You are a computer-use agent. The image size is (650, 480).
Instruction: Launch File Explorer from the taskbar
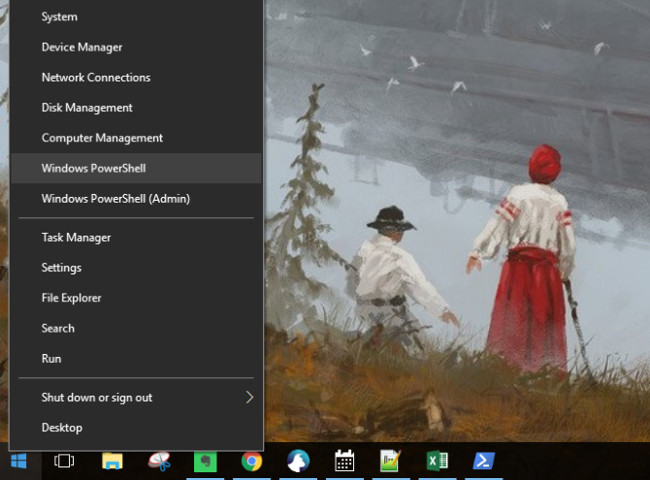(x=112, y=461)
